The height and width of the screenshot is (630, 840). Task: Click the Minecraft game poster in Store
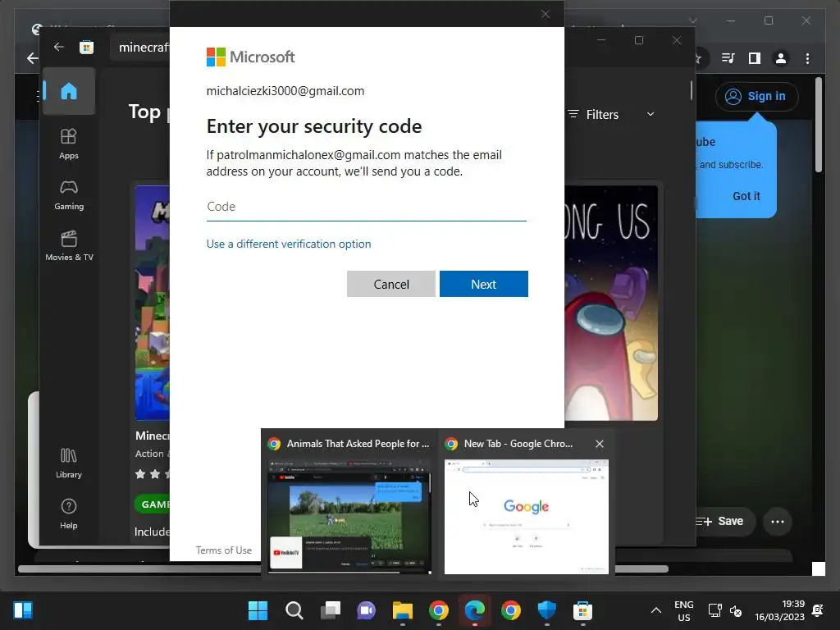(152, 304)
